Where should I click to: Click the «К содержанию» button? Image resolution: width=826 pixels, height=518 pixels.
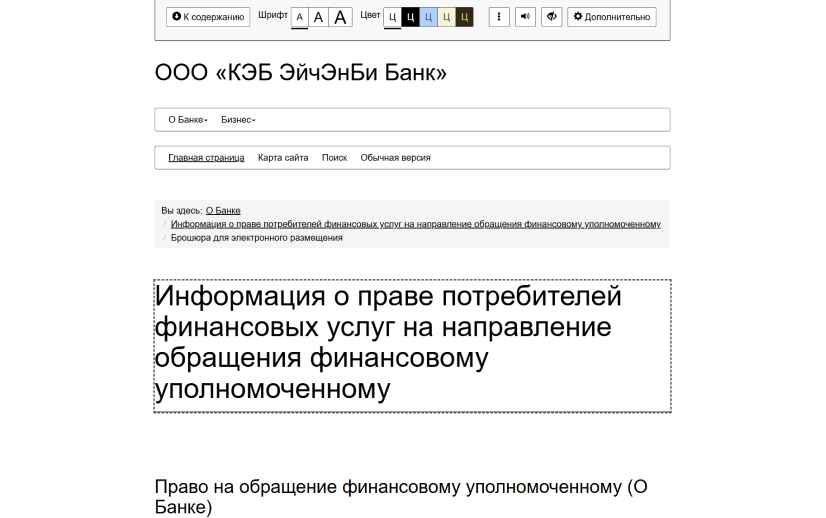208,17
